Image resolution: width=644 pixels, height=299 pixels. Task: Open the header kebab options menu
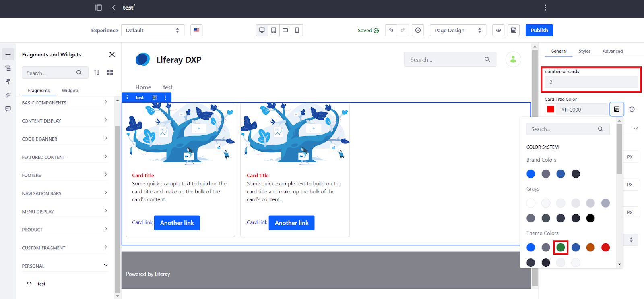[x=545, y=8]
